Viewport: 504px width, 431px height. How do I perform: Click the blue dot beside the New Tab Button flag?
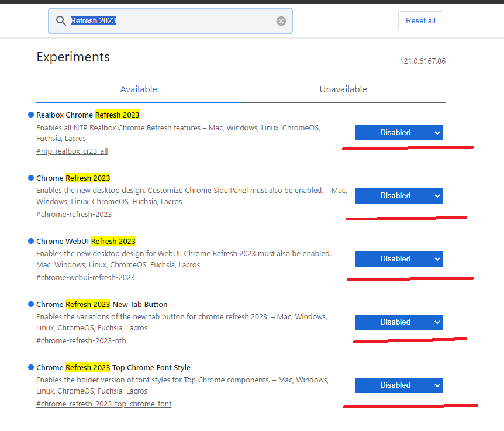pyautogui.click(x=31, y=304)
